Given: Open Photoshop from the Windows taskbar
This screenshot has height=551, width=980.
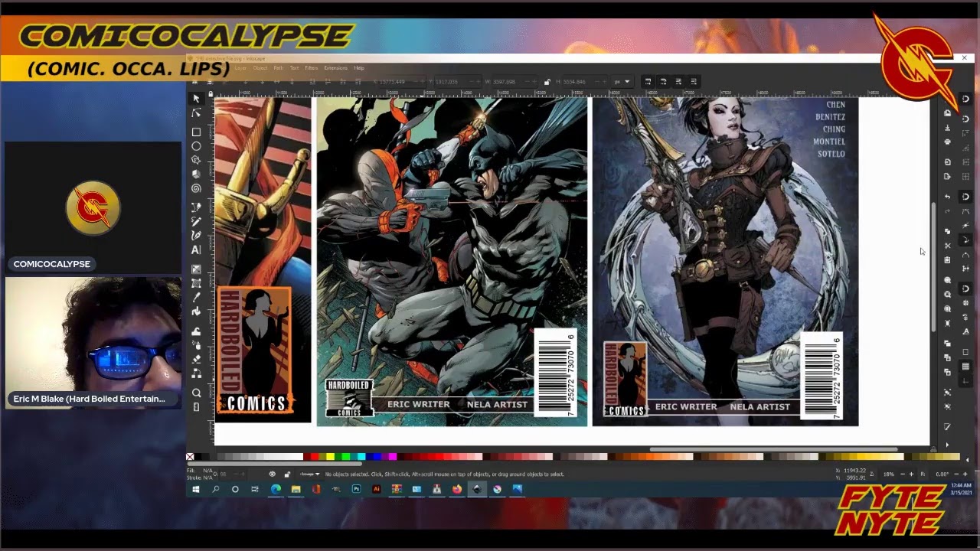Looking at the screenshot, I should coord(356,489).
